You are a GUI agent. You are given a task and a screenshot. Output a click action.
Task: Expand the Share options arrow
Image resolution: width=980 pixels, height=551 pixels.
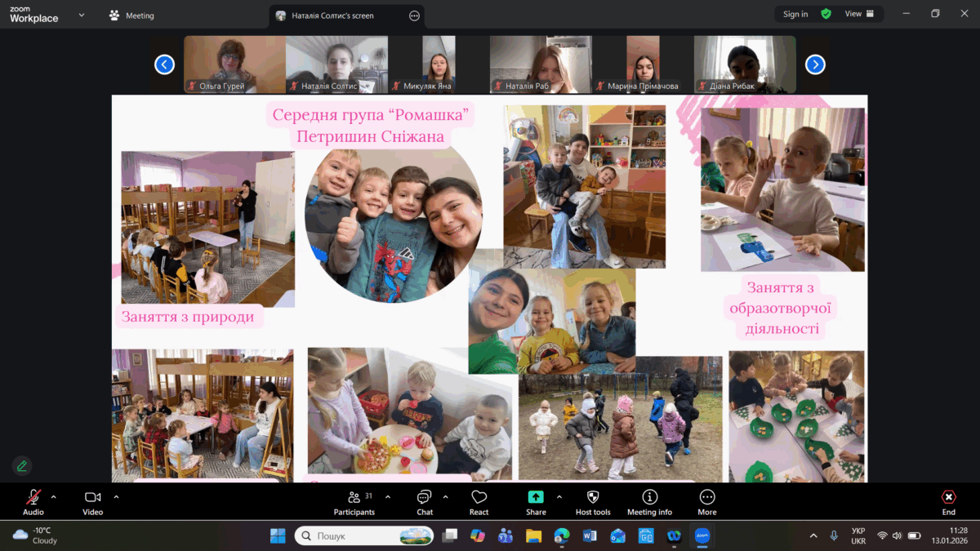tap(559, 496)
